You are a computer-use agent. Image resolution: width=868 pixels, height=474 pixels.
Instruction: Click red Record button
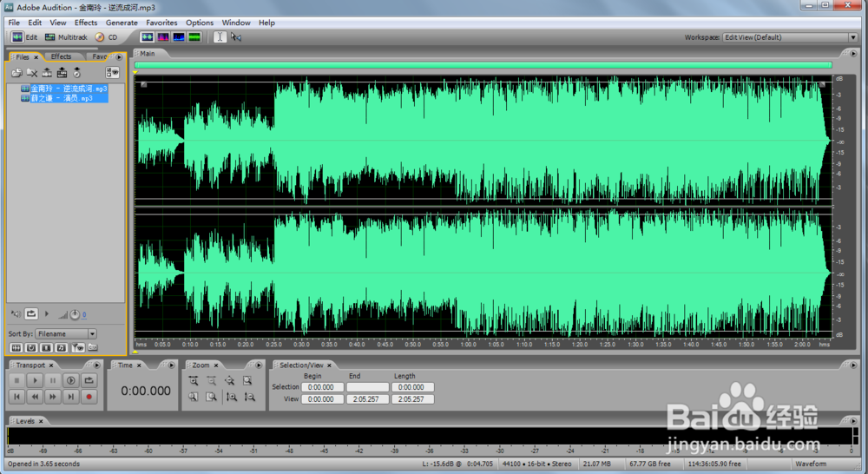[x=89, y=397]
